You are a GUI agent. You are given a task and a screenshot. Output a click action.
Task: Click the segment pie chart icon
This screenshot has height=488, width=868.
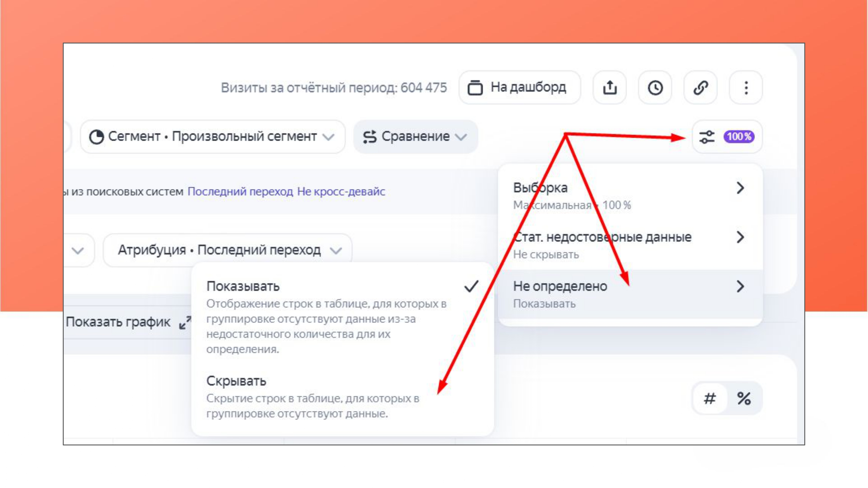pyautogui.click(x=96, y=137)
